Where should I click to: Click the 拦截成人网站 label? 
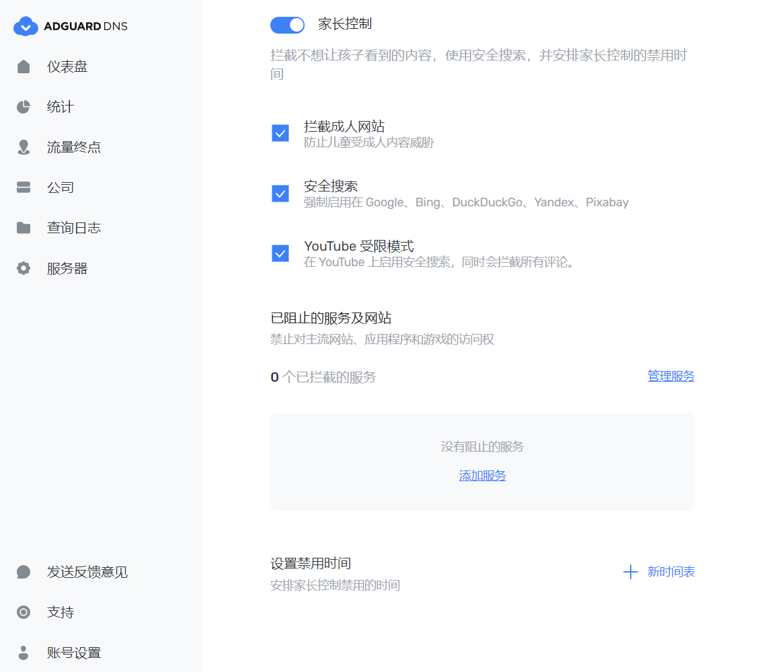click(344, 126)
